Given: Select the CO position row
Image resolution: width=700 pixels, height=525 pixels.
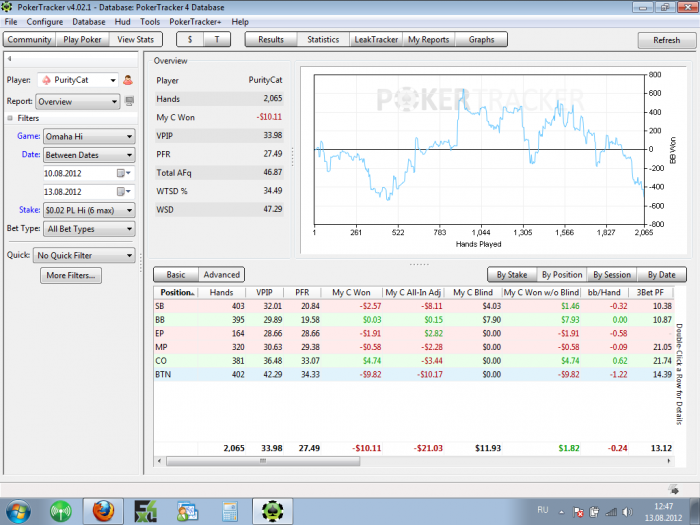Looking at the screenshot, I should point(413,361).
